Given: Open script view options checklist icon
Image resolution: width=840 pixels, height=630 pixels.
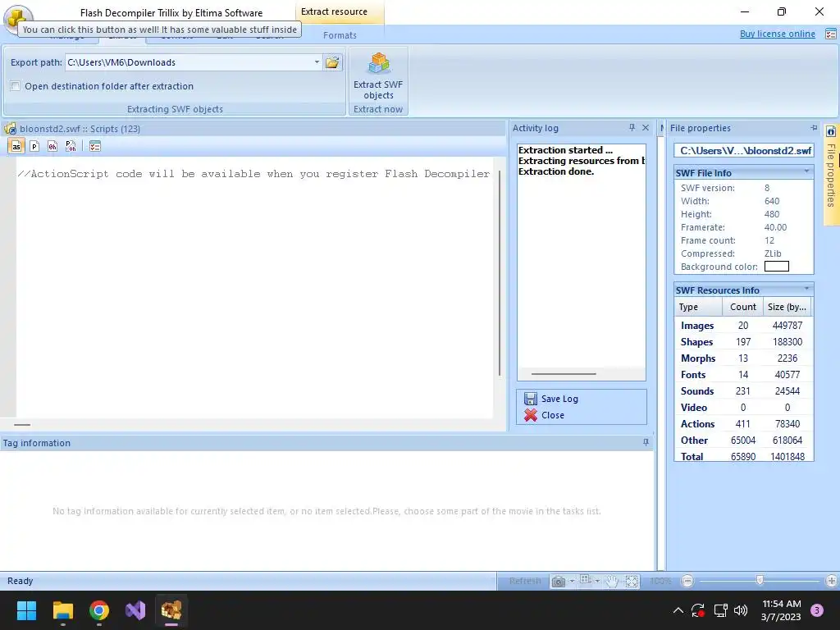Looking at the screenshot, I should (x=95, y=146).
